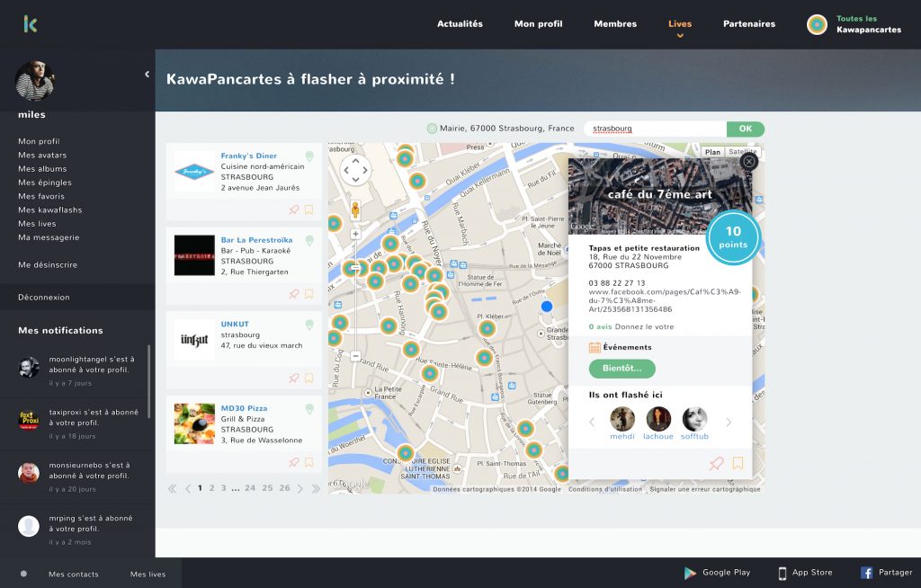
Task: Open Mes kawaflashs in the sidebar
Action: coord(50,209)
